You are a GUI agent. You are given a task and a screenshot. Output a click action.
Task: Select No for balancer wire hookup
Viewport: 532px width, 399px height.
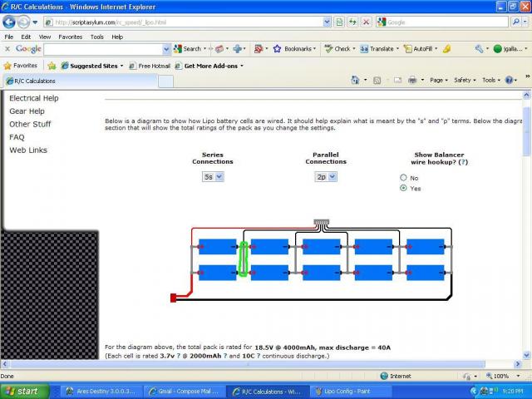click(404, 178)
